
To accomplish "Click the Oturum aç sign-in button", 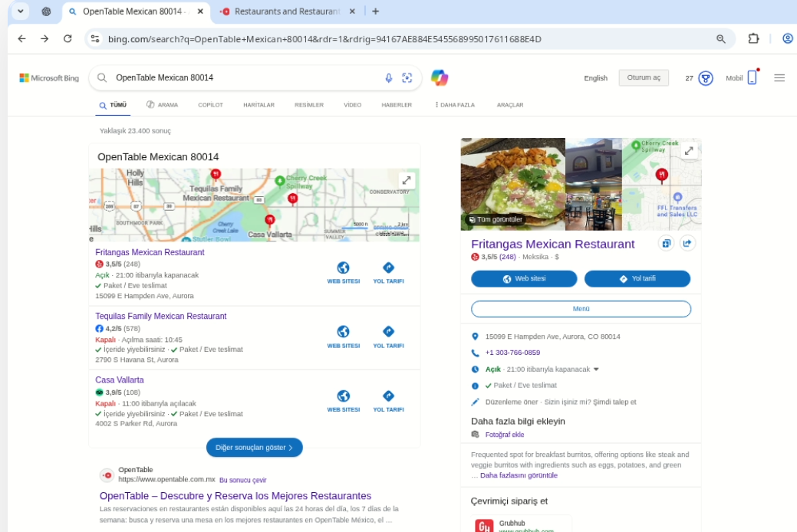I will click(x=644, y=77).
